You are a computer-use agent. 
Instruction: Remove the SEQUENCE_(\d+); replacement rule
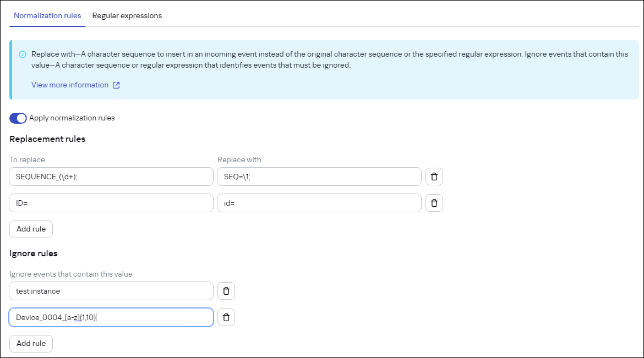coord(434,176)
